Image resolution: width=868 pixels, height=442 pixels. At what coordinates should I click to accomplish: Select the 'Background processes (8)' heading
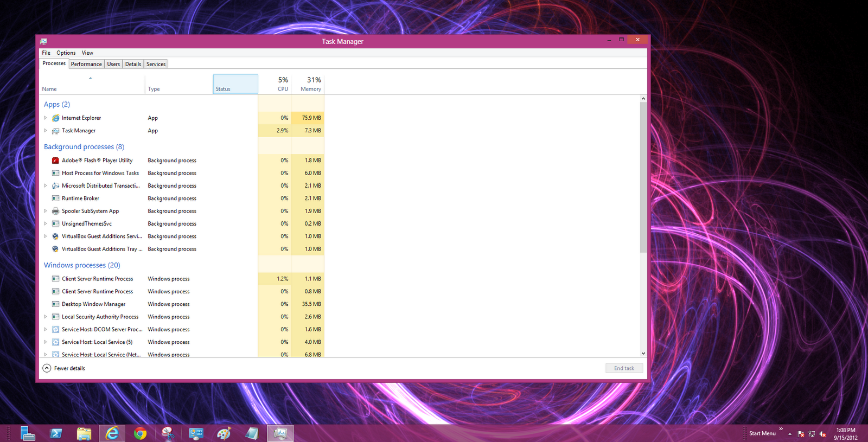coord(84,146)
